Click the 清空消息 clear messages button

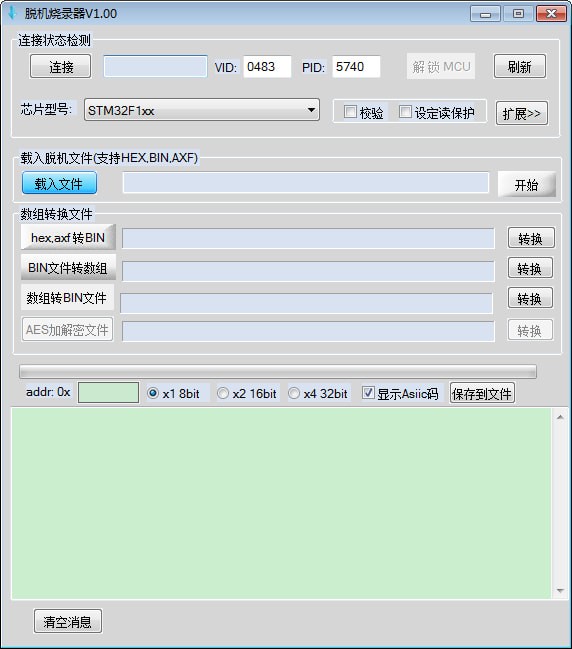click(68, 621)
